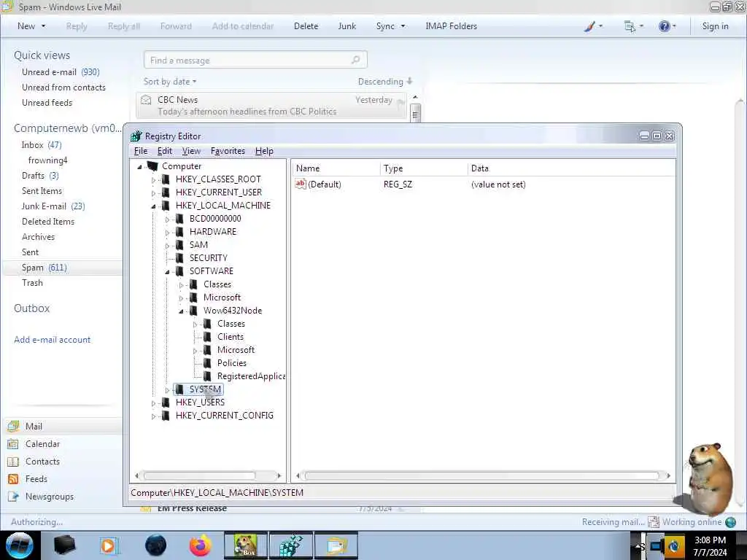Click Delete in the Live Mail toolbar
Image resolution: width=747 pixels, height=560 pixels.
pyautogui.click(x=306, y=26)
